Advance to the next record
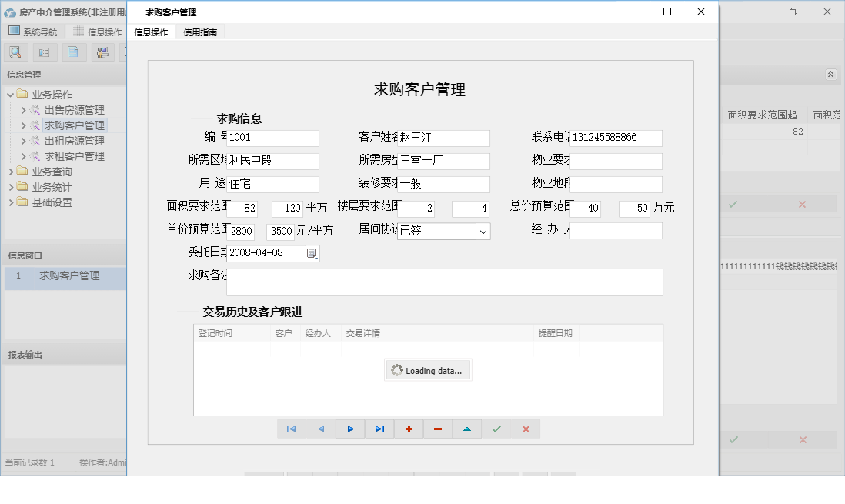The height and width of the screenshot is (504, 845). coord(350,429)
